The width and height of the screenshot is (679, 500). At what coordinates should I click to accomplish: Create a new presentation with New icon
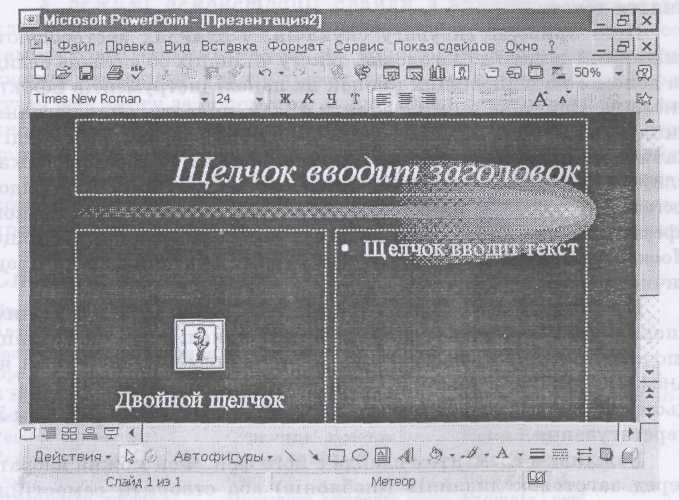click(40, 72)
